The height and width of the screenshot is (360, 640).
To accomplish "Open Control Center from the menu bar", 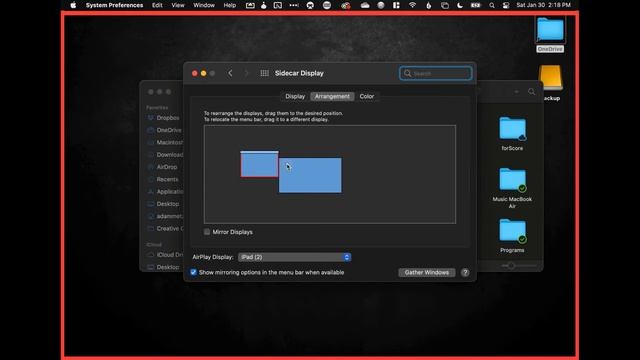I will coord(506,5).
